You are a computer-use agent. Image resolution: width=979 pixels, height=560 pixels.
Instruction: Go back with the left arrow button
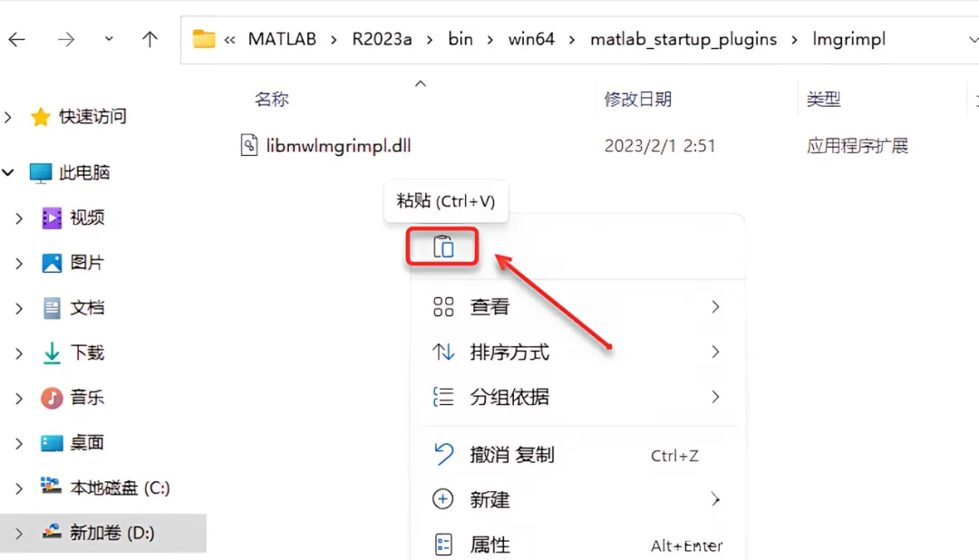pyautogui.click(x=17, y=39)
